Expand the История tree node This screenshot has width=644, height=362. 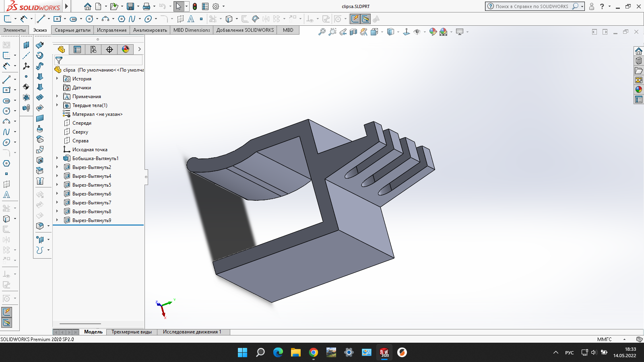click(x=57, y=78)
